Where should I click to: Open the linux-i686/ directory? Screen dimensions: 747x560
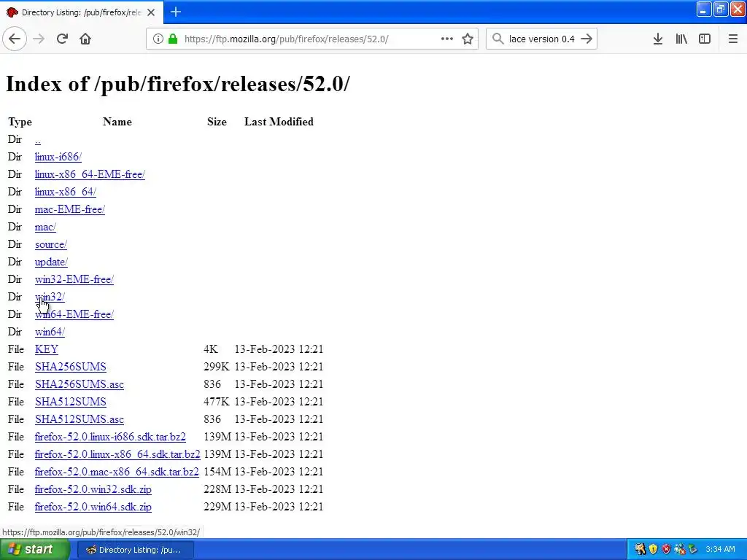[58, 157]
